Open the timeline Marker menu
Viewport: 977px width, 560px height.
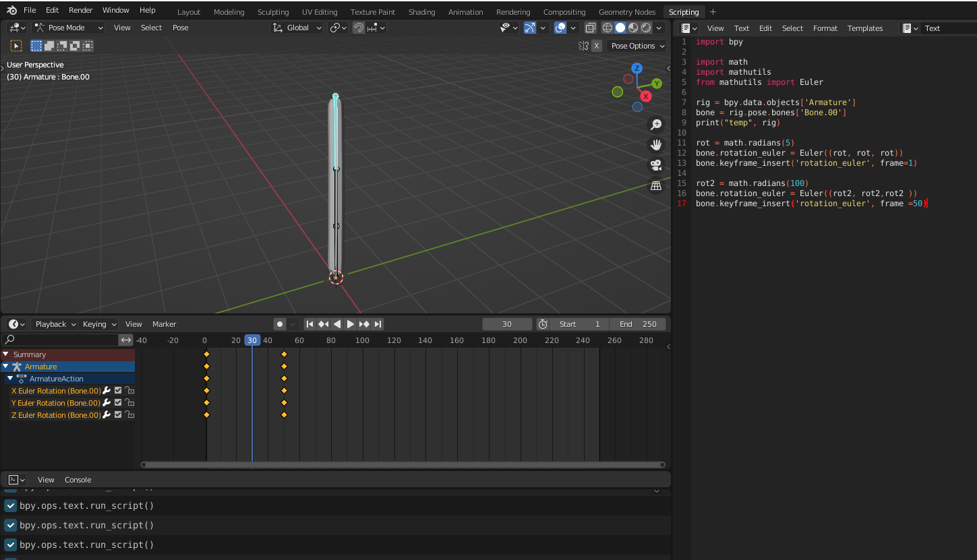pos(164,324)
